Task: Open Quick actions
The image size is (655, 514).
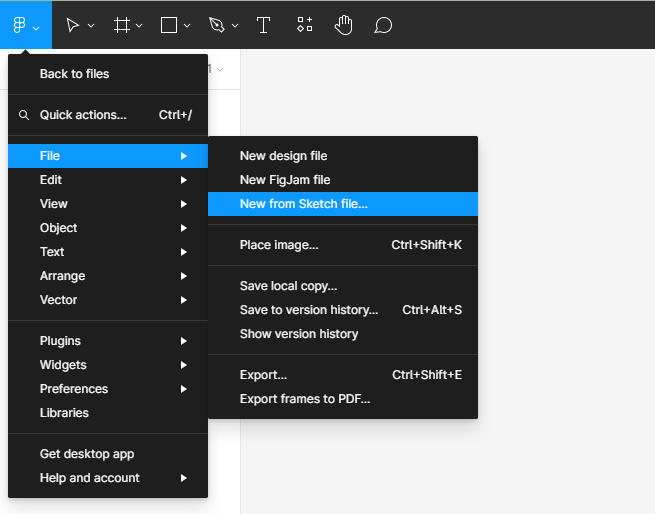Action: 108,115
